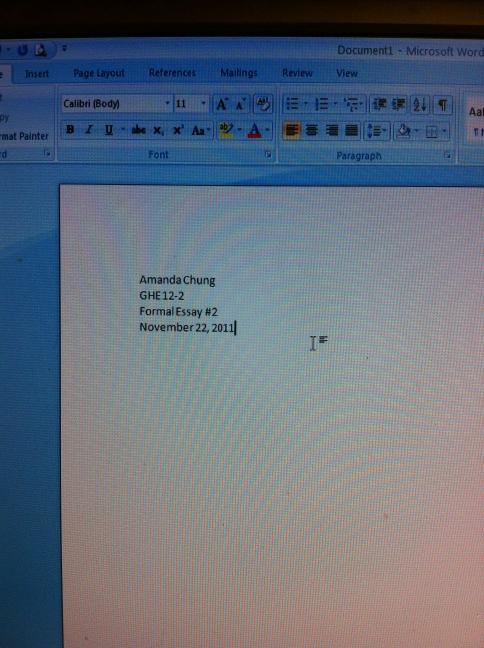Toggle Subscript formatting
Image resolution: width=484 pixels, height=648 pixels.
click(158, 131)
